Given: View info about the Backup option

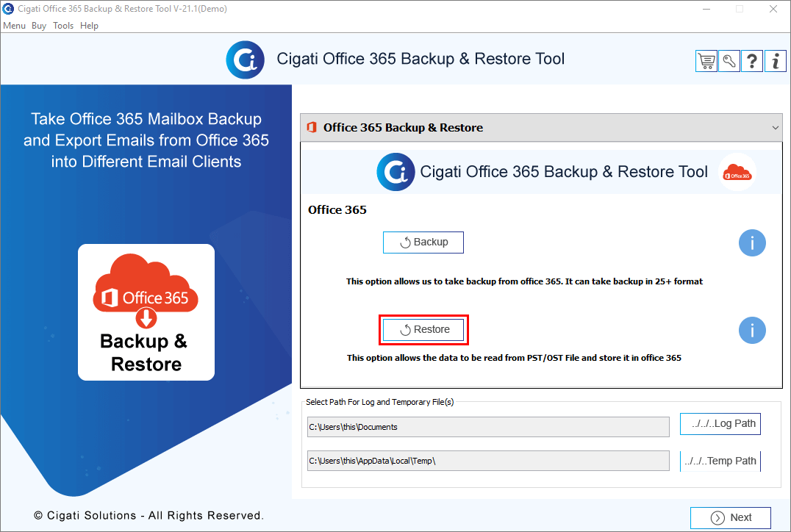Looking at the screenshot, I should (x=752, y=243).
